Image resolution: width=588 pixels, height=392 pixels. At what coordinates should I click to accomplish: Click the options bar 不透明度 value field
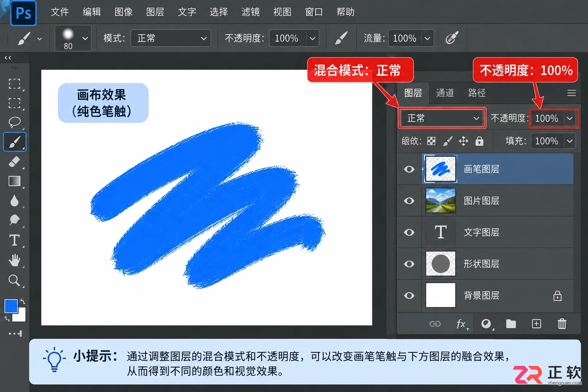pos(287,38)
